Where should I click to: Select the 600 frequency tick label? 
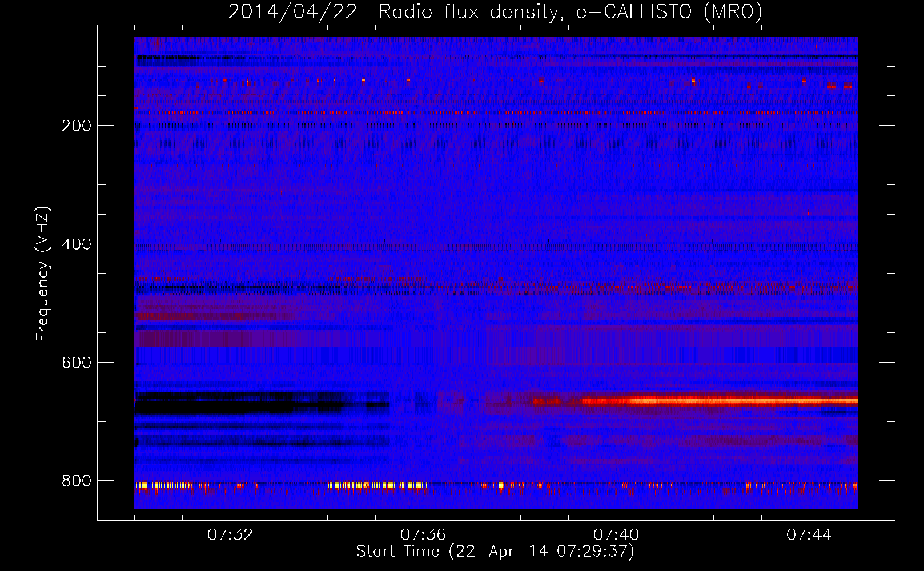[77, 363]
